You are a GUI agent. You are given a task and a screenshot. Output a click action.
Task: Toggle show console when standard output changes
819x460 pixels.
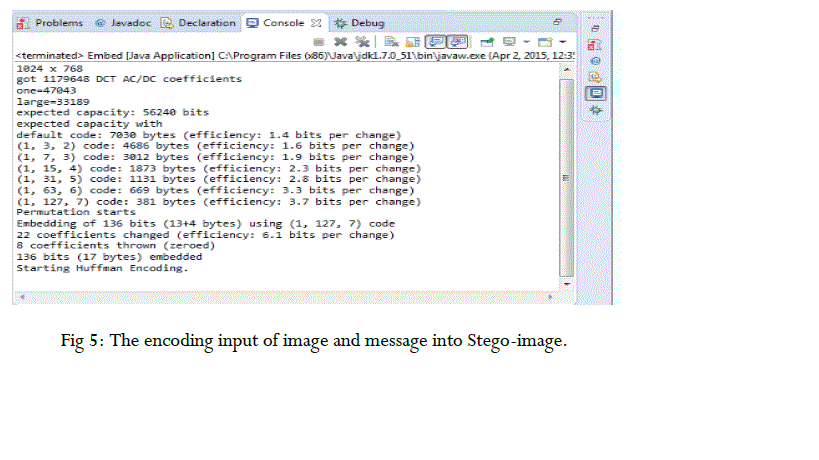436,42
